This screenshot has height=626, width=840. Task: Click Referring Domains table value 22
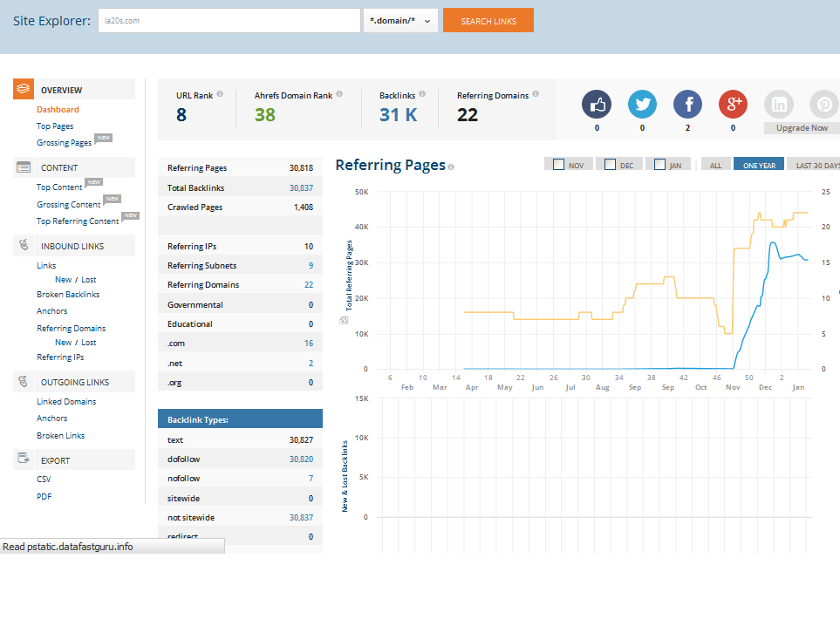tap(309, 285)
